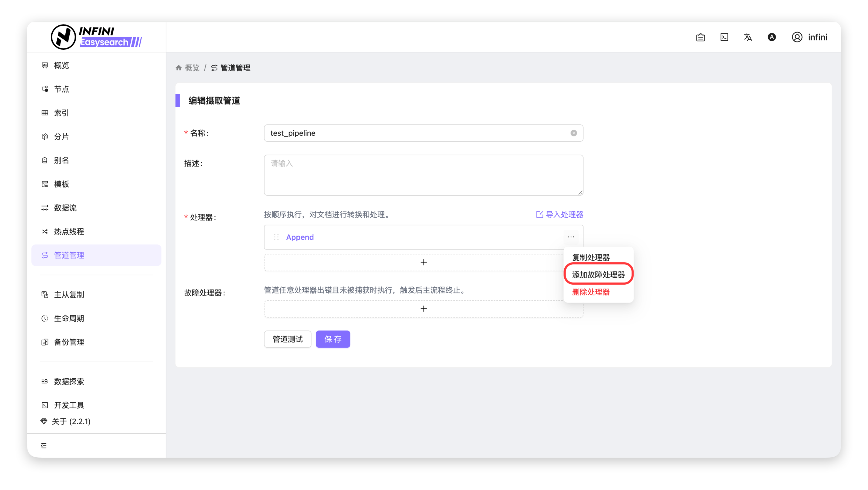Viewport: 868px width, 490px height.
Task: Click the 管道测试 button
Action: pyautogui.click(x=287, y=339)
